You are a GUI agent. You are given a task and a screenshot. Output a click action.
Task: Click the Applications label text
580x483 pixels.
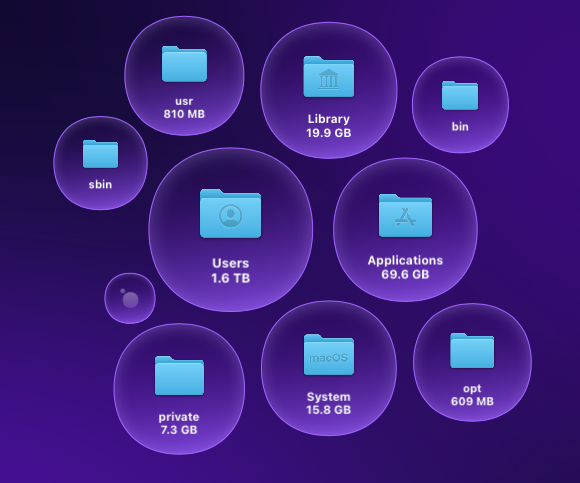[x=405, y=260]
